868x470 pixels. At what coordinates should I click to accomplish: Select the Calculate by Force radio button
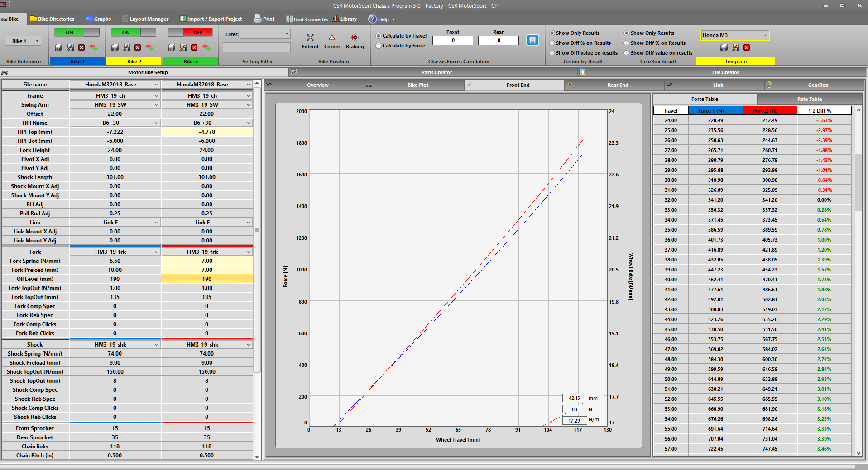379,46
